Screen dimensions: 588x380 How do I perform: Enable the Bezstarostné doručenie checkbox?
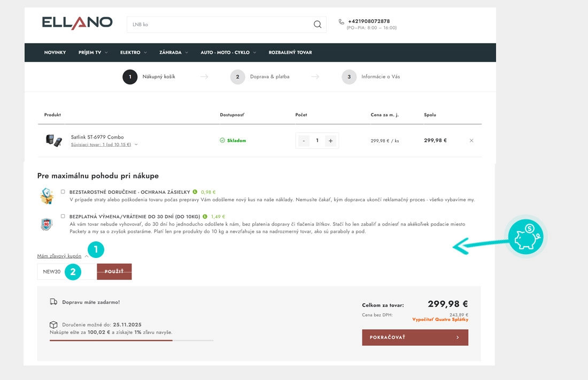click(63, 192)
